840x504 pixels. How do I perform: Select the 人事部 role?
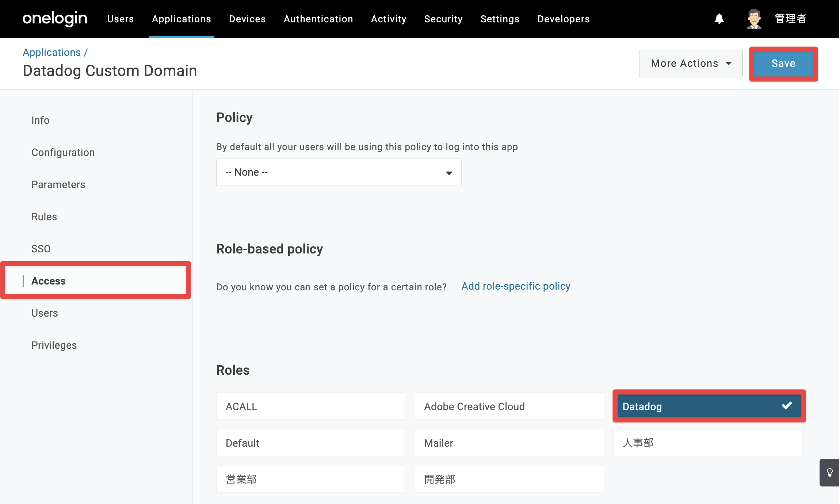708,443
